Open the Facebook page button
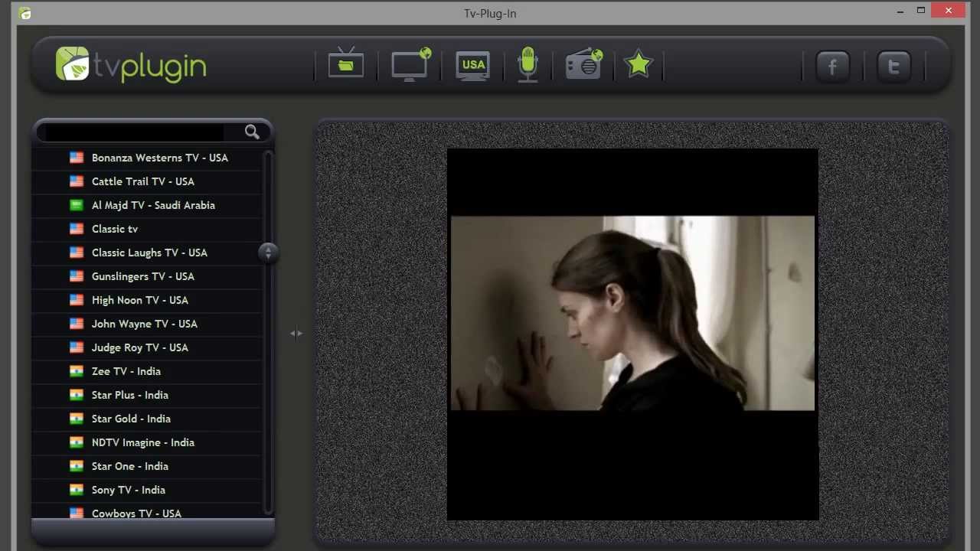The height and width of the screenshot is (551, 980). click(833, 66)
